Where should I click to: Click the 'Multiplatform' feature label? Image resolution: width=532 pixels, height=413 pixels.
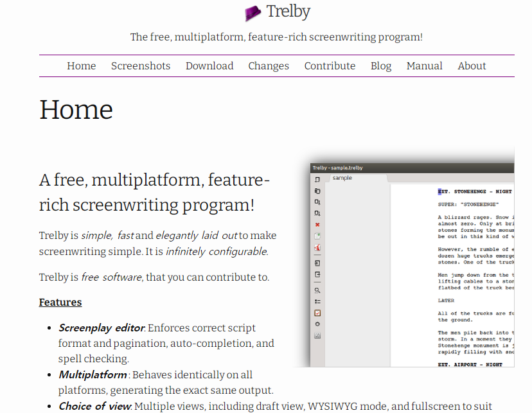(x=93, y=374)
